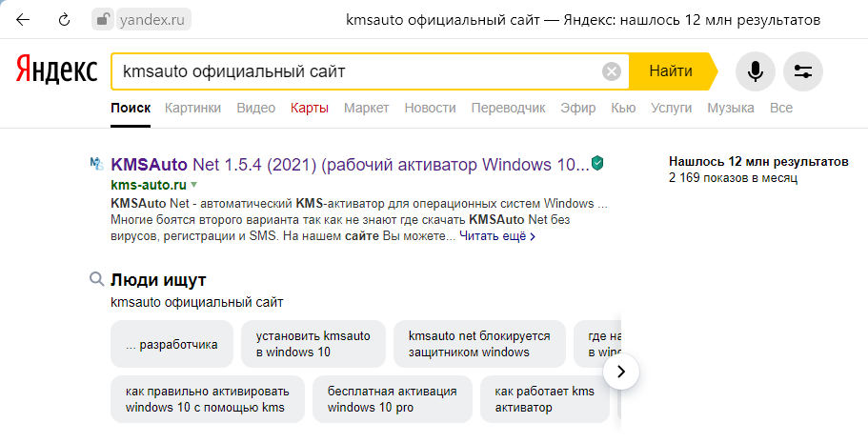Open the site security lock icon
The width and height of the screenshot is (868, 443).
(102, 20)
